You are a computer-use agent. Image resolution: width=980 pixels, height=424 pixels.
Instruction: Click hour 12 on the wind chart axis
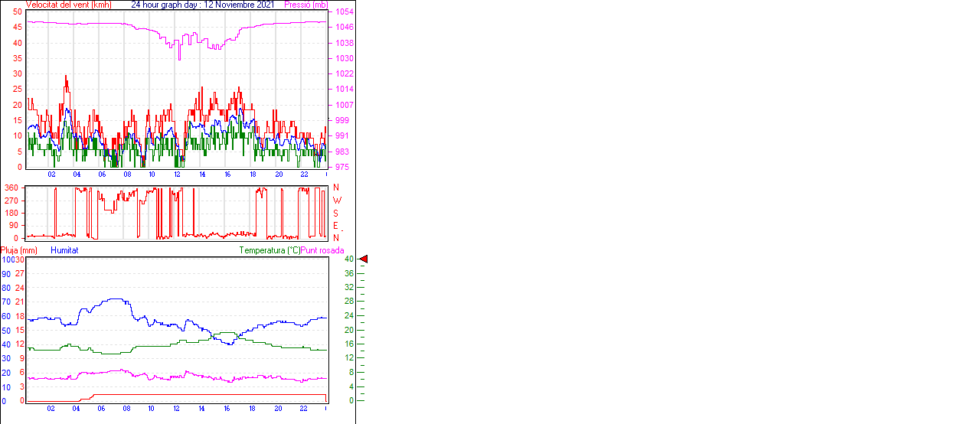click(177, 174)
